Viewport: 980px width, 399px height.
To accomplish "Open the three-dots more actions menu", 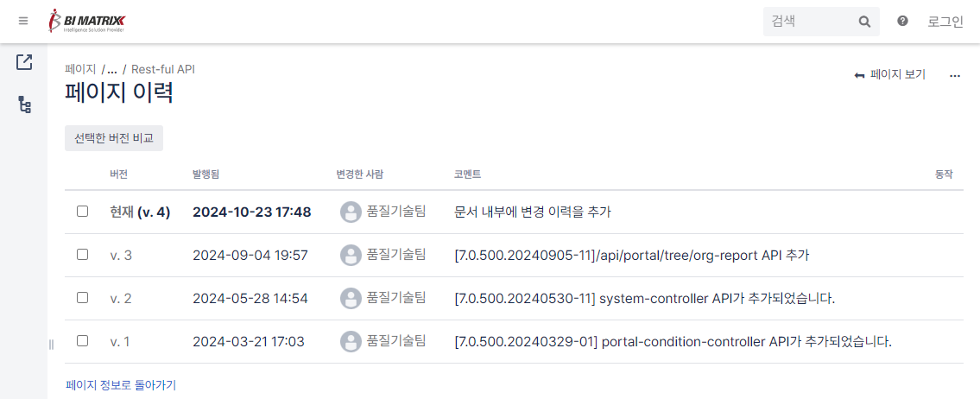I will click(955, 75).
